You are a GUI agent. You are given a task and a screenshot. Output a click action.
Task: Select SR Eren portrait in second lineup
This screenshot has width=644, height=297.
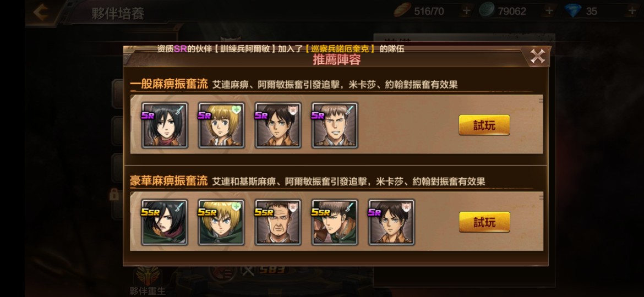pos(391,222)
